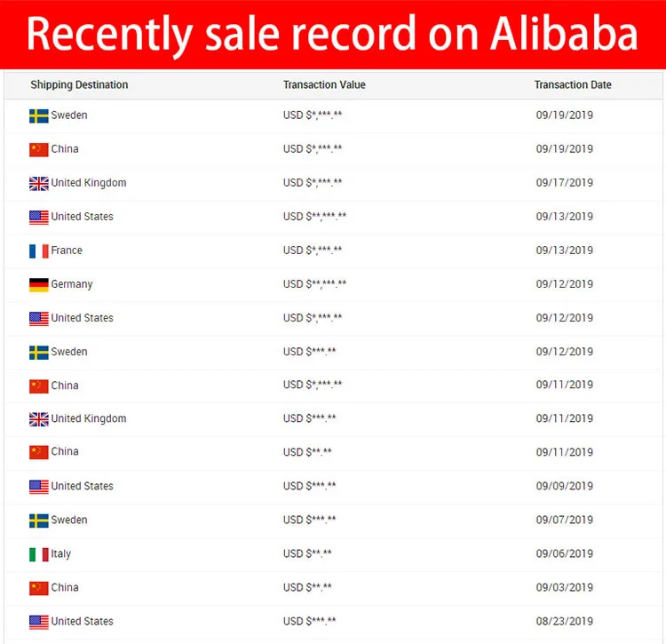
Task: Click the Sweden flag in the 09/07/2019 row
Action: point(38,521)
